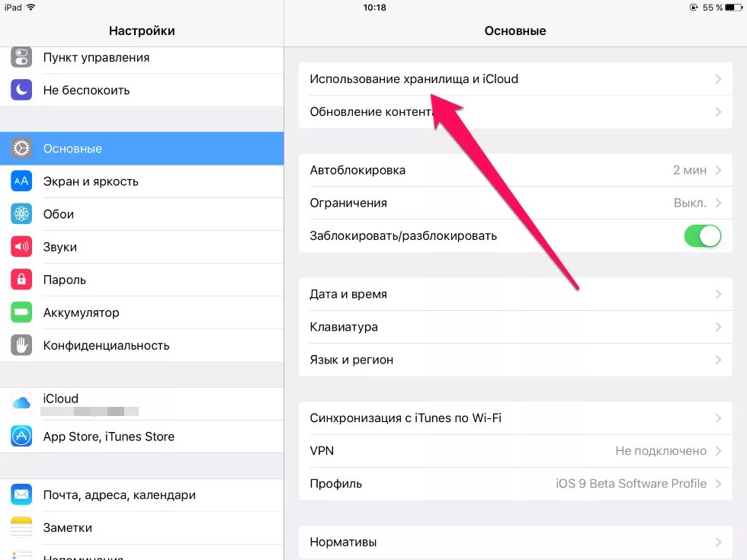Viewport: 747px width, 560px height.
Task: Toggle the Заблокировать/разблокировать switch off
Action: tap(703, 235)
